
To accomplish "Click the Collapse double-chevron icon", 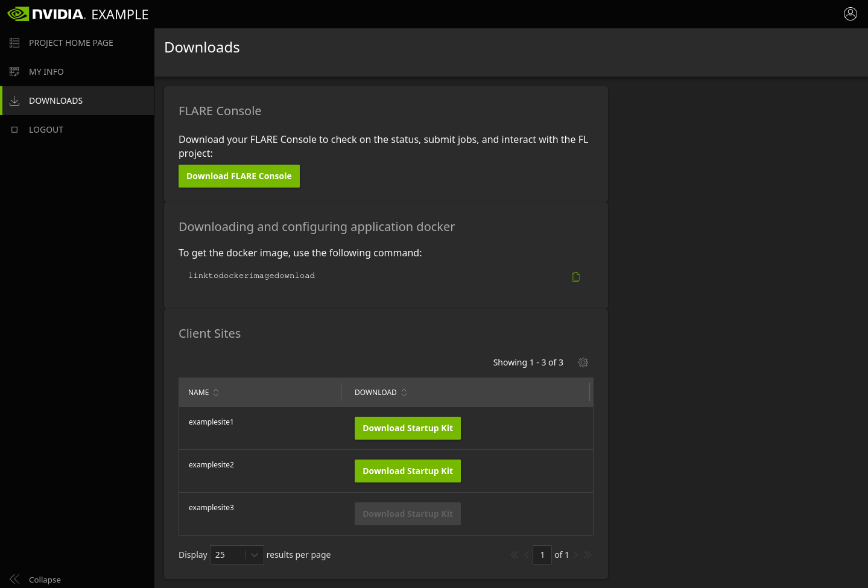I will click(14, 579).
